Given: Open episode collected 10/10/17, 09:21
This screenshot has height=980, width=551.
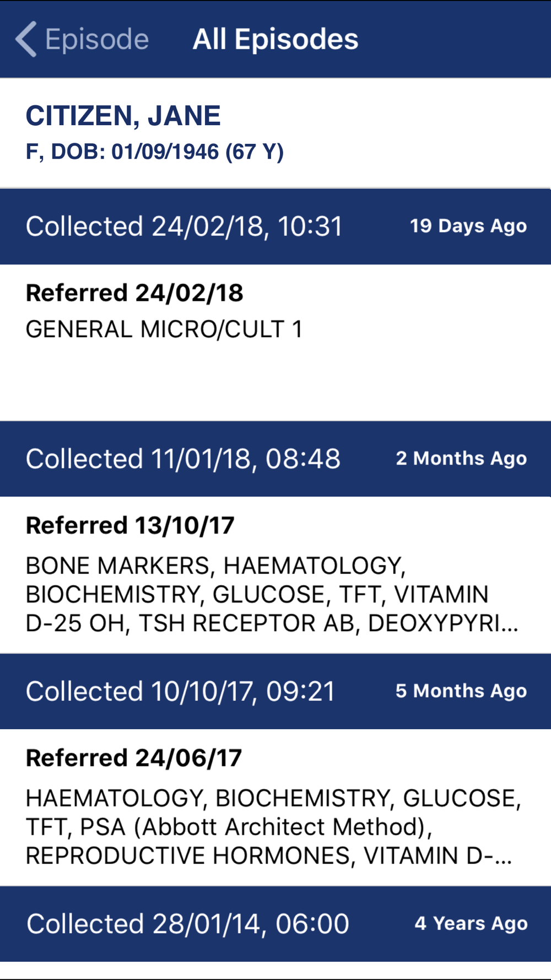Looking at the screenshot, I should pos(180,692).
